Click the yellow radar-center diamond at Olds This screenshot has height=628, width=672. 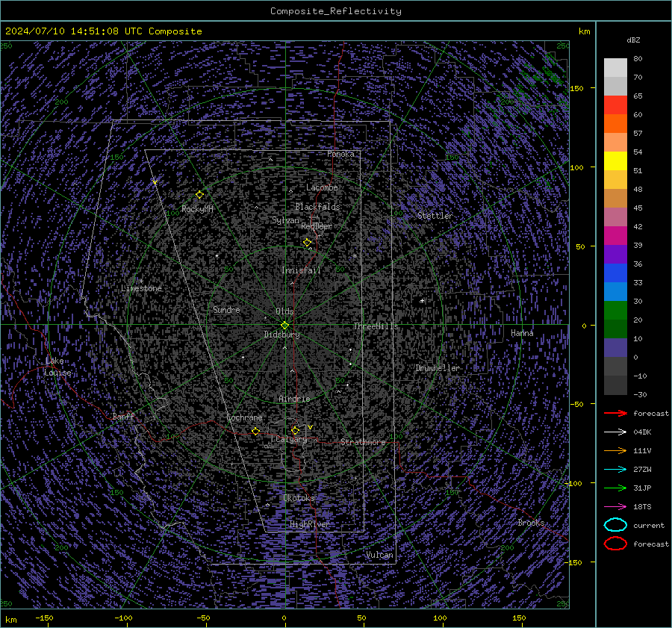tap(284, 325)
